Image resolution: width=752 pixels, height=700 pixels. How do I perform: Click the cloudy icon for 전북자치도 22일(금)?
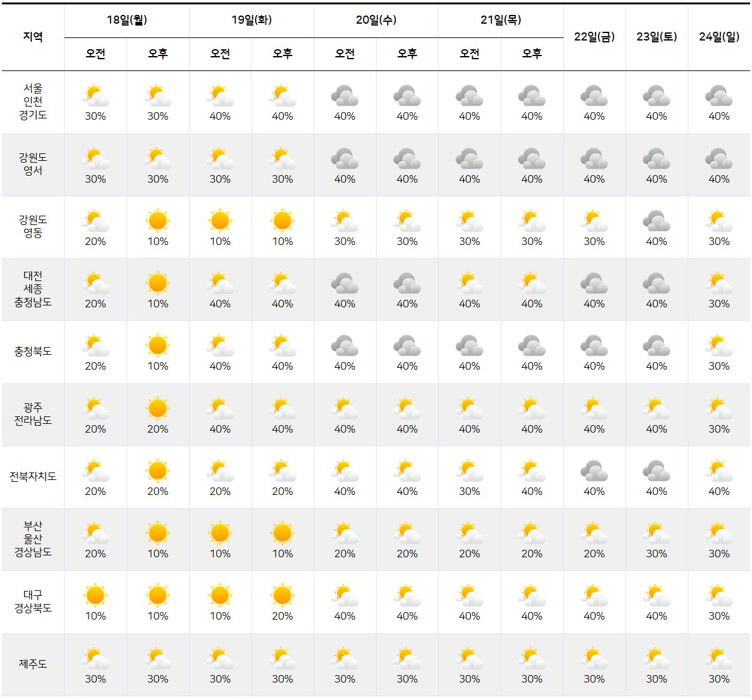(x=594, y=471)
